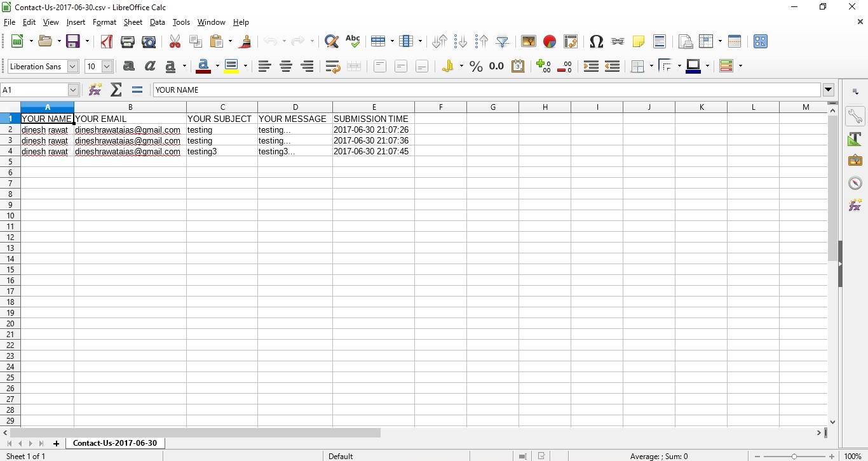Click the zoom out minus button

[x=757, y=457]
